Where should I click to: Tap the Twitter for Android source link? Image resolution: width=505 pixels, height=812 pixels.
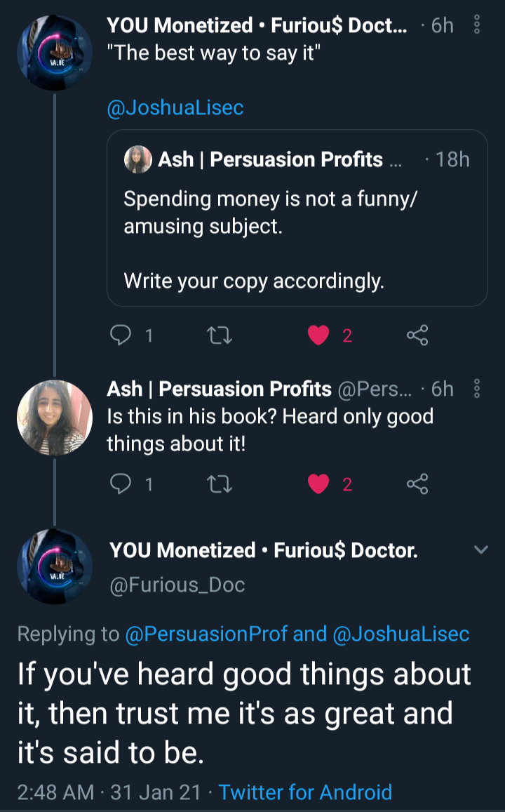click(305, 792)
